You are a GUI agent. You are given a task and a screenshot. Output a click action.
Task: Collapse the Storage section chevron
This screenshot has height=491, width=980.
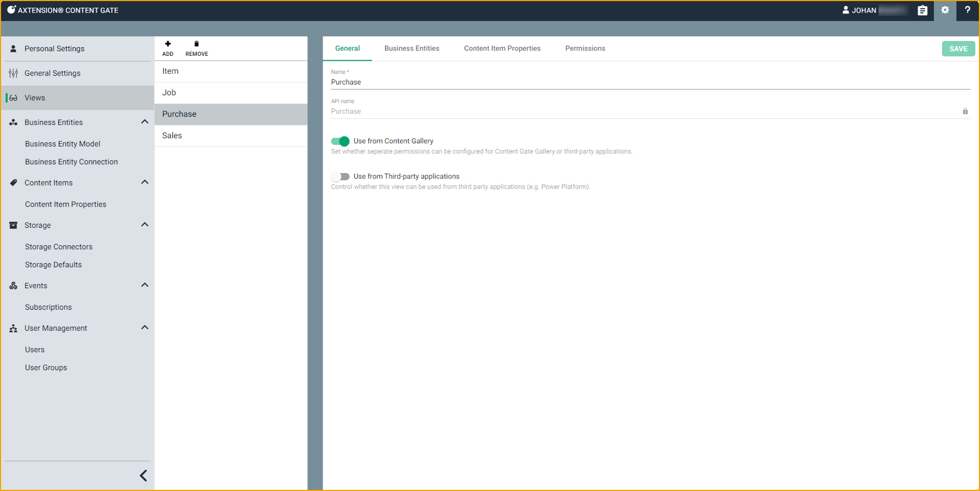[145, 225]
